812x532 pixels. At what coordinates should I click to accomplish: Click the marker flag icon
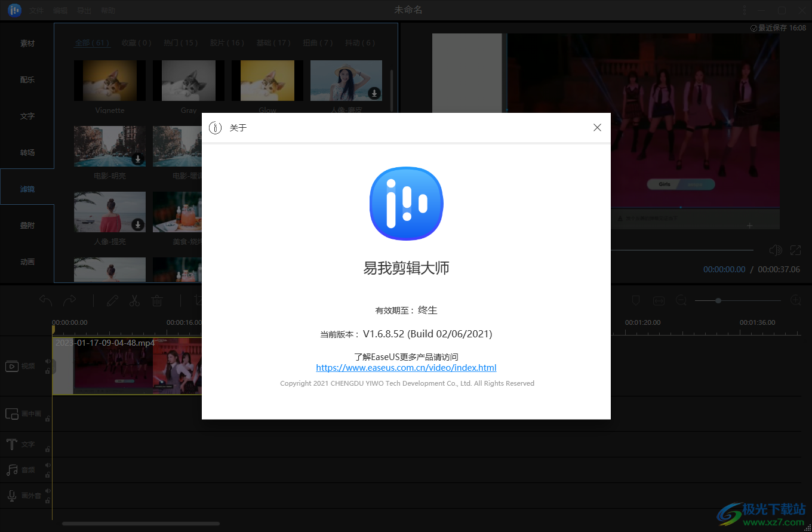point(636,300)
